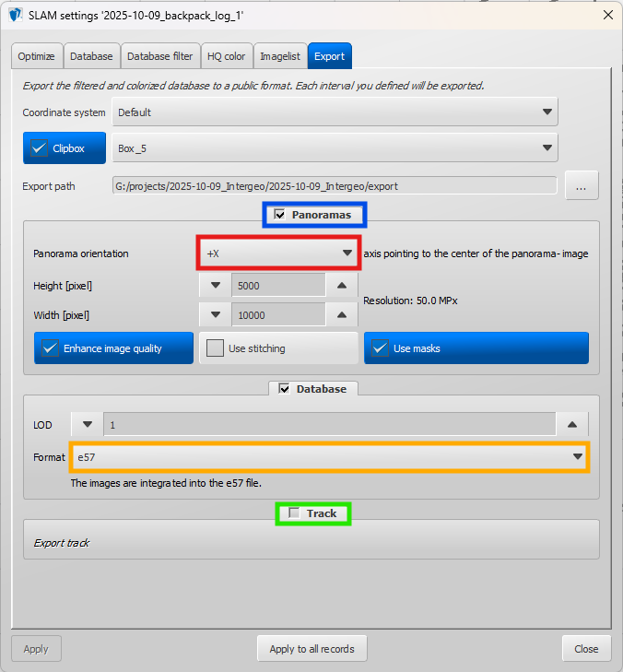Image resolution: width=623 pixels, height=672 pixels.
Task: Open the export path browse button
Action: pyautogui.click(x=581, y=186)
